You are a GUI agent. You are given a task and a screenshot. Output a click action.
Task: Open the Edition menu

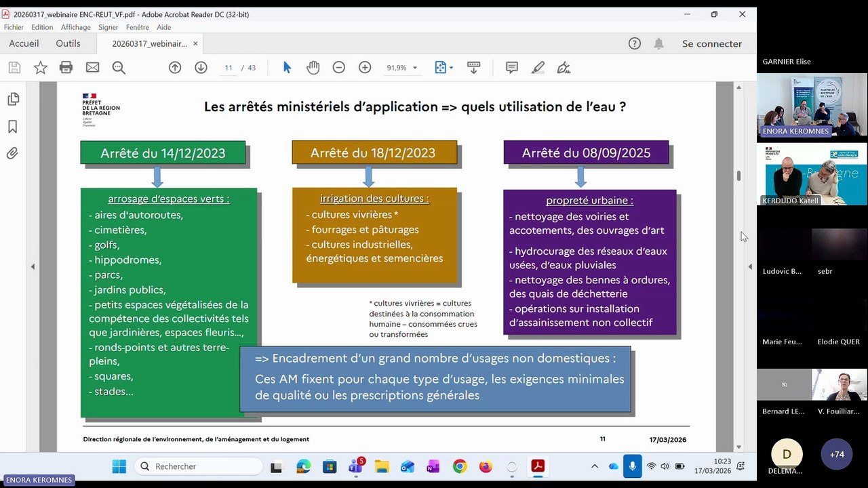42,27
